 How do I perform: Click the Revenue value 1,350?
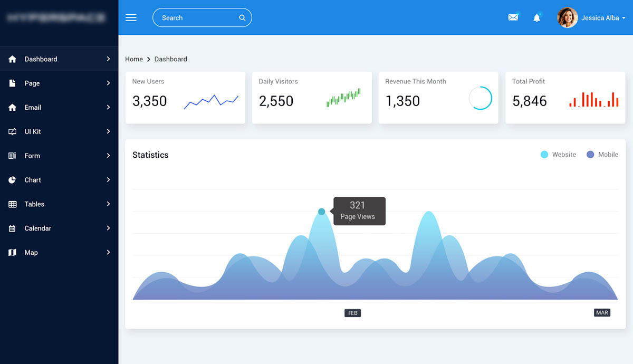click(x=402, y=101)
